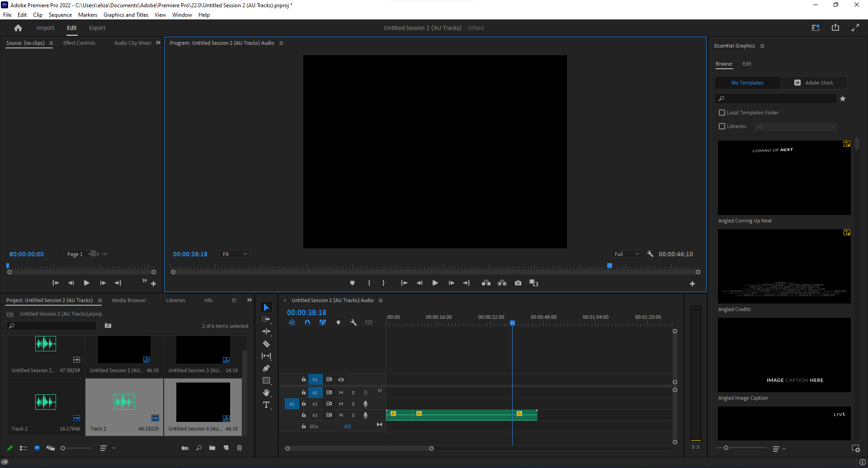Click the Angled Coming Up Next template thumbnail

click(784, 178)
